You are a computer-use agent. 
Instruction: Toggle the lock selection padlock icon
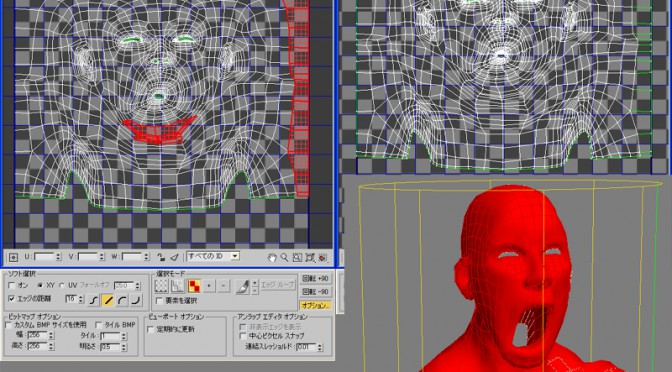pos(161,257)
